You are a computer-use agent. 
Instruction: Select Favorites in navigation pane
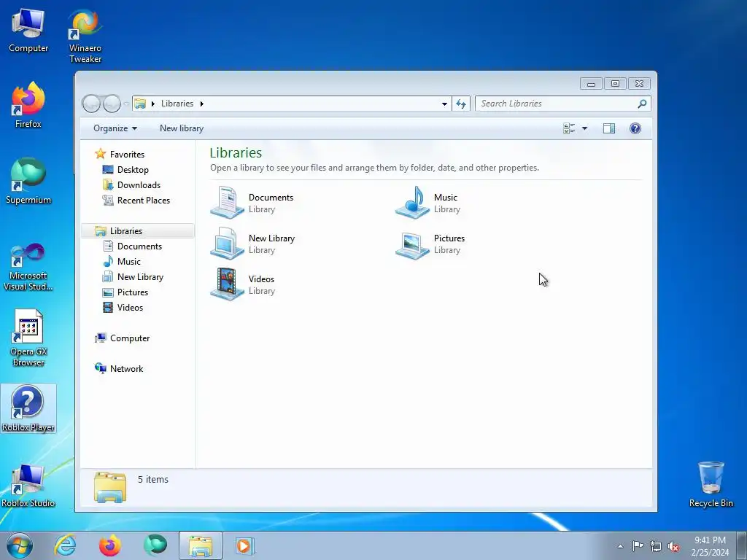coord(127,155)
